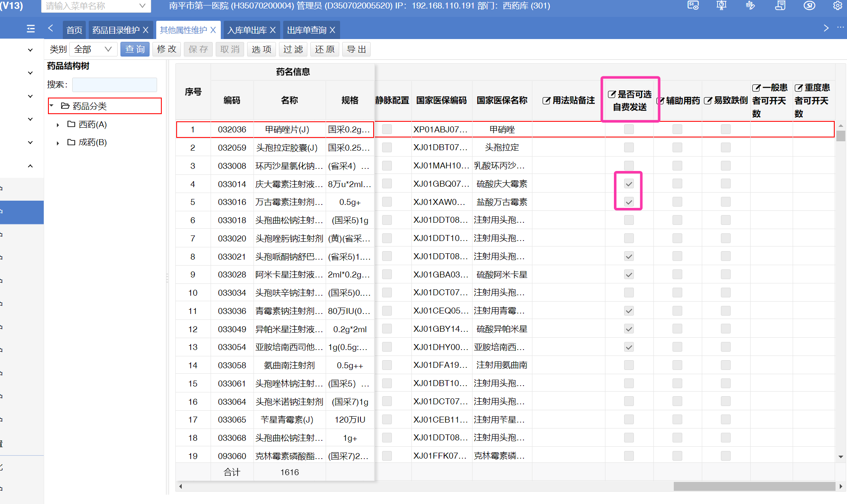Click the SI monitor eye icon
The image size is (847, 504).
(x=693, y=6)
